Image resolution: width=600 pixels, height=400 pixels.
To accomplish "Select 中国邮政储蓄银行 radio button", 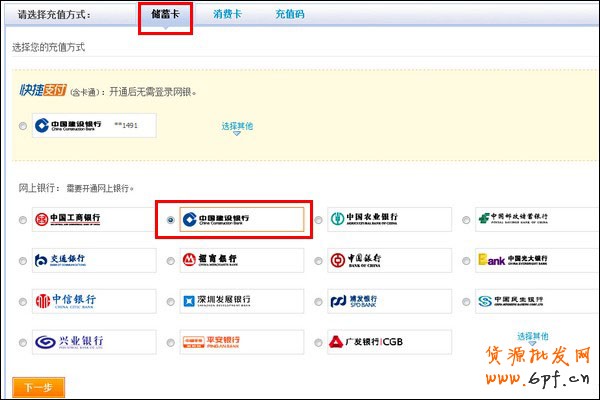I will coord(466,220).
